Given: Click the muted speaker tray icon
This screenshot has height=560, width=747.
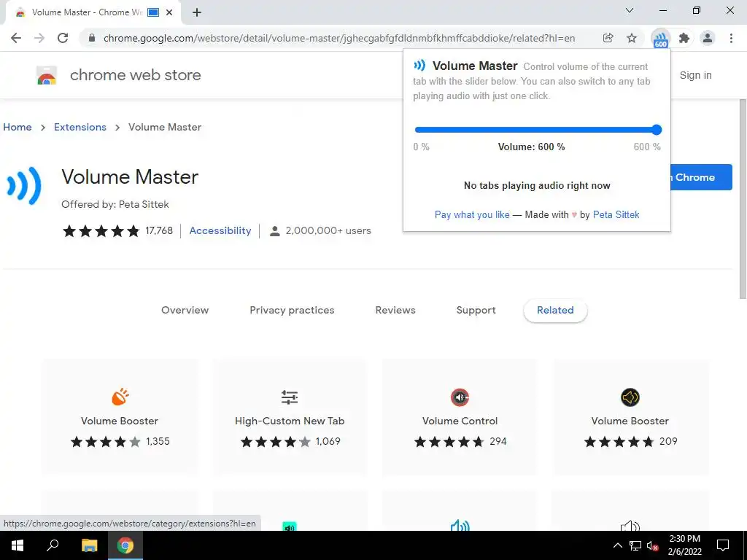Looking at the screenshot, I should point(653,545).
